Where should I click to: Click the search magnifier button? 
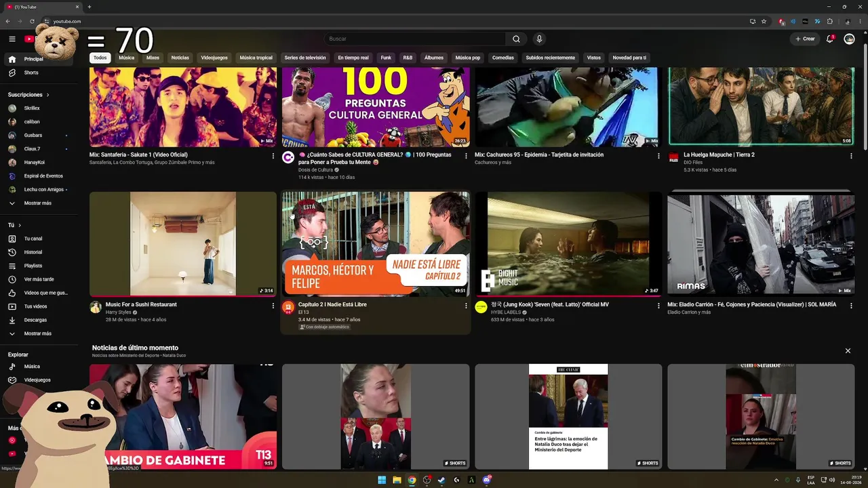pos(516,39)
